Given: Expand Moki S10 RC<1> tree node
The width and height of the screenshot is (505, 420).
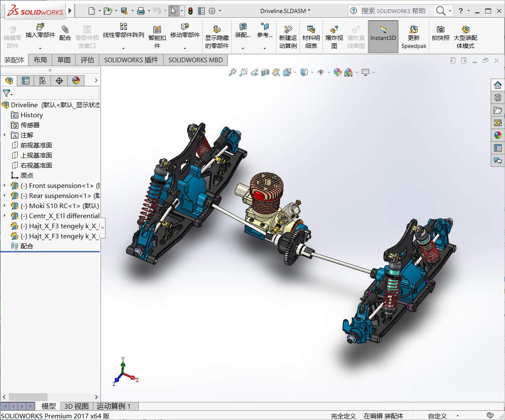Looking at the screenshot, I should pyautogui.click(x=5, y=206).
